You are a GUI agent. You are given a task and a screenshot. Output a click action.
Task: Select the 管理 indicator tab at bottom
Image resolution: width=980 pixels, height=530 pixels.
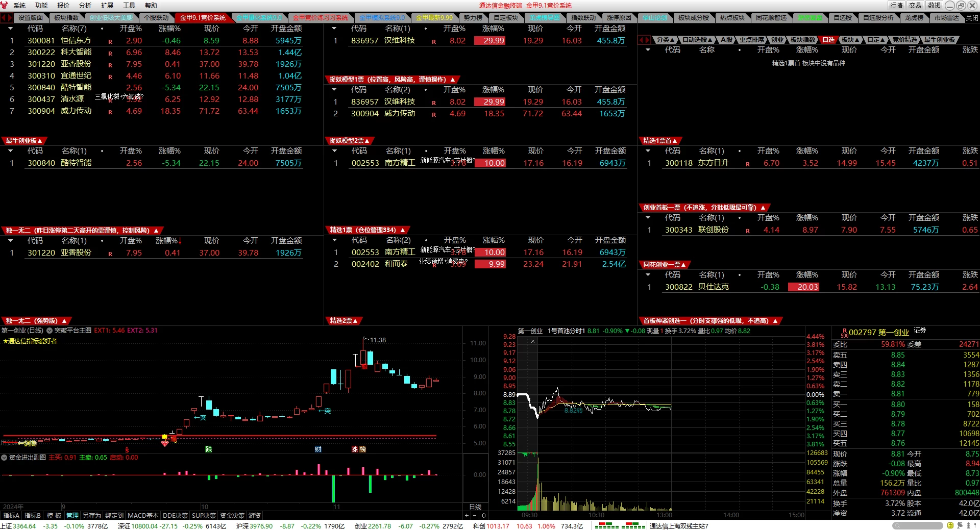(72, 516)
